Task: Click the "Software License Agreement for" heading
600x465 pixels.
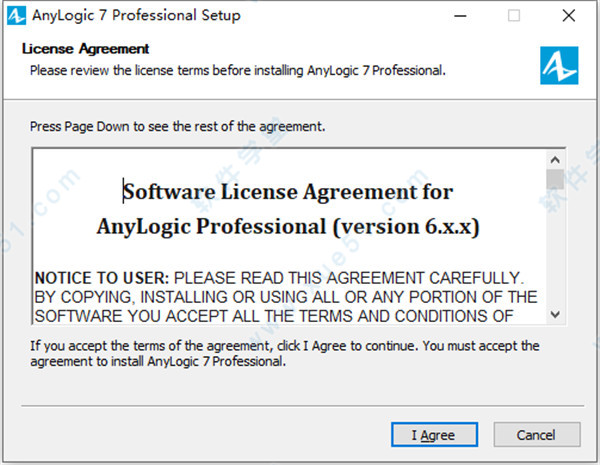Action: click(288, 191)
